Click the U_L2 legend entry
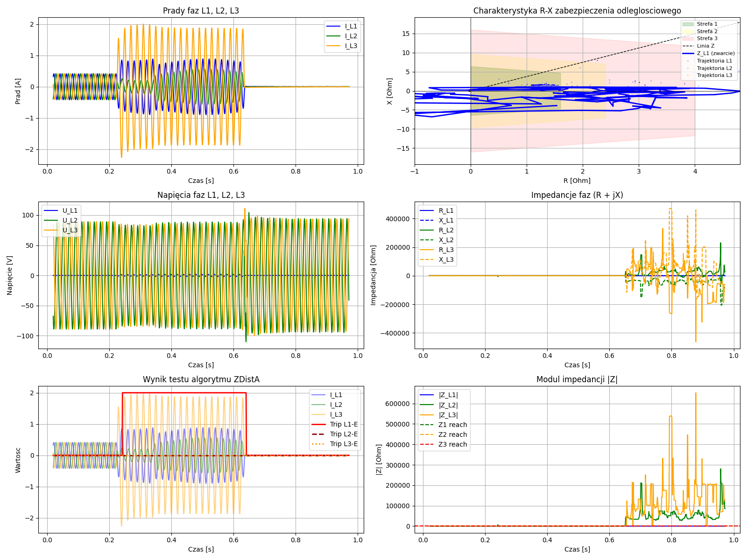 (x=70, y=220)
